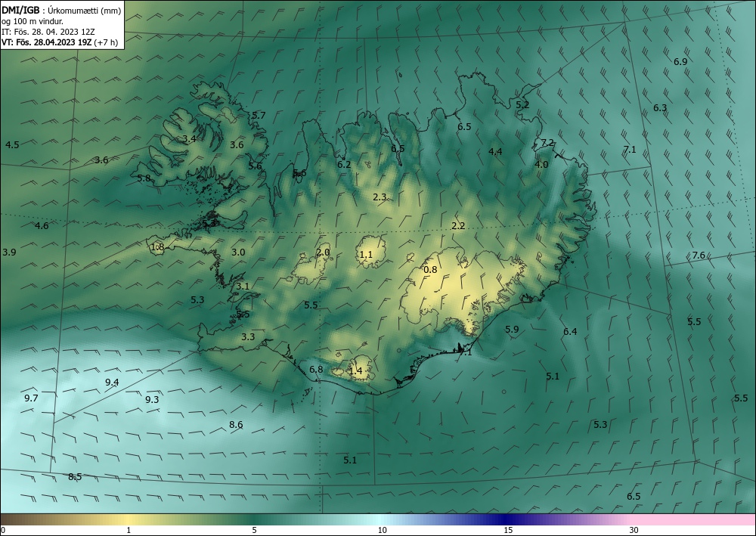Select the 9.3 value label
The height and width of the screenshot is (536, 756).
[152, 400]
